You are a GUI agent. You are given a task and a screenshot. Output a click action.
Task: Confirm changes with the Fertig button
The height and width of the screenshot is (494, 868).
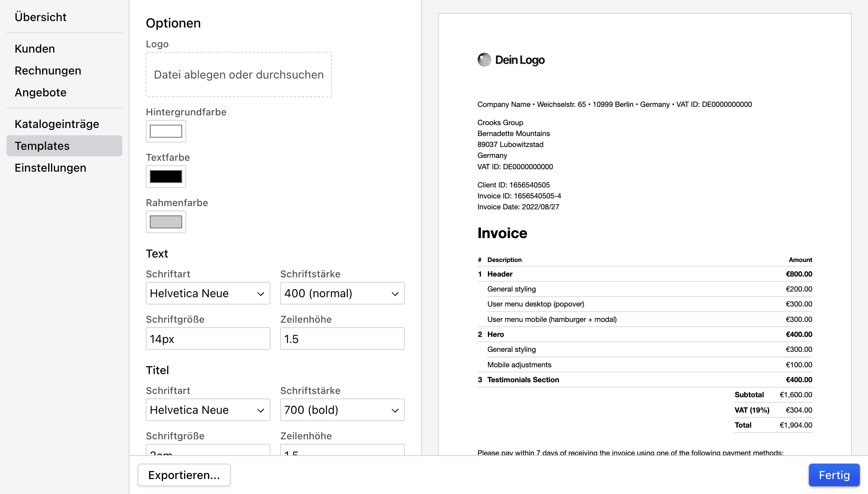(834, 475)
